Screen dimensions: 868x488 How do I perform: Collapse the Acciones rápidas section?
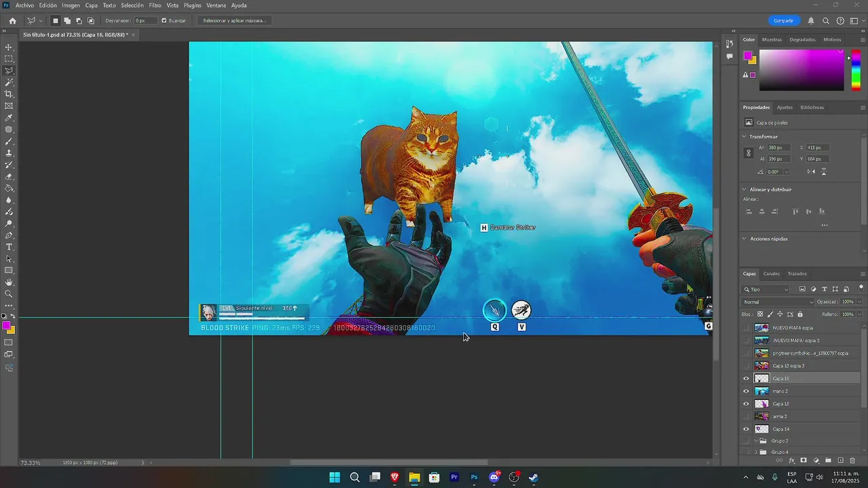click(x=744, y=239)
